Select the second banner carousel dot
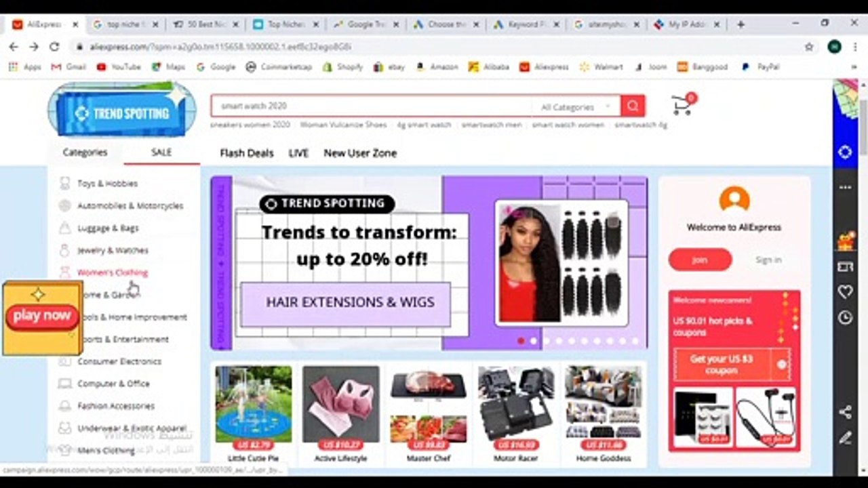Screen dimensions: 868x488 (x=534, y=341)
